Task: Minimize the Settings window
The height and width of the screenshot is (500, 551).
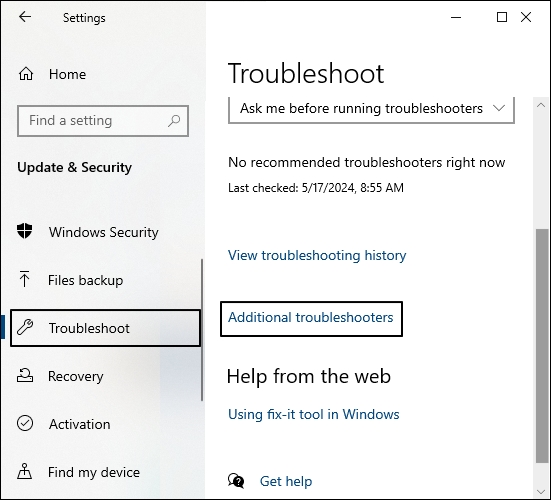Action: click(456, 17)
